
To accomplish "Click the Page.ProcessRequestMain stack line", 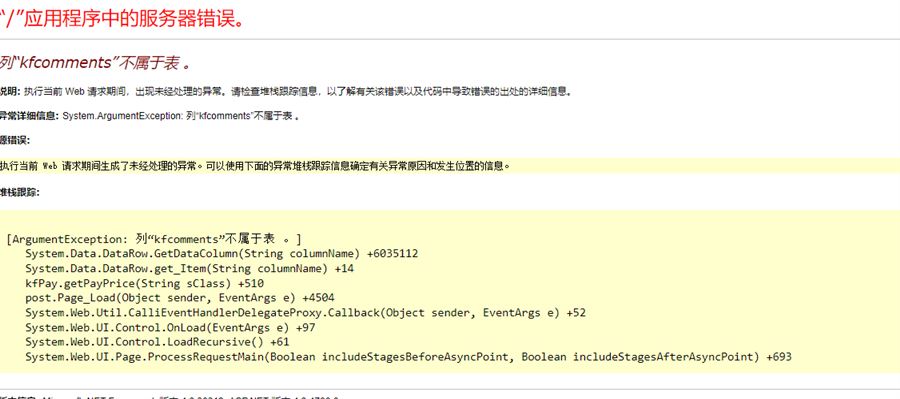I will [408, 357].
